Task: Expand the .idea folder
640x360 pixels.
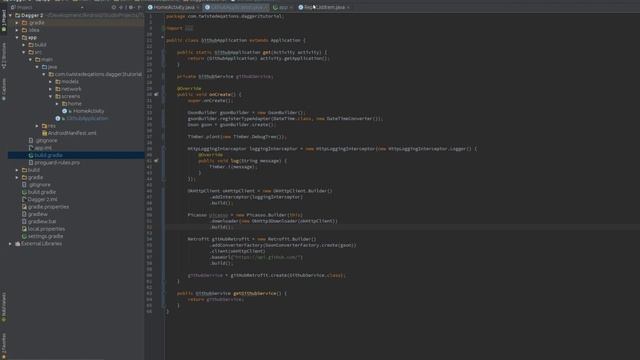Action: click(x=17, y=30)
